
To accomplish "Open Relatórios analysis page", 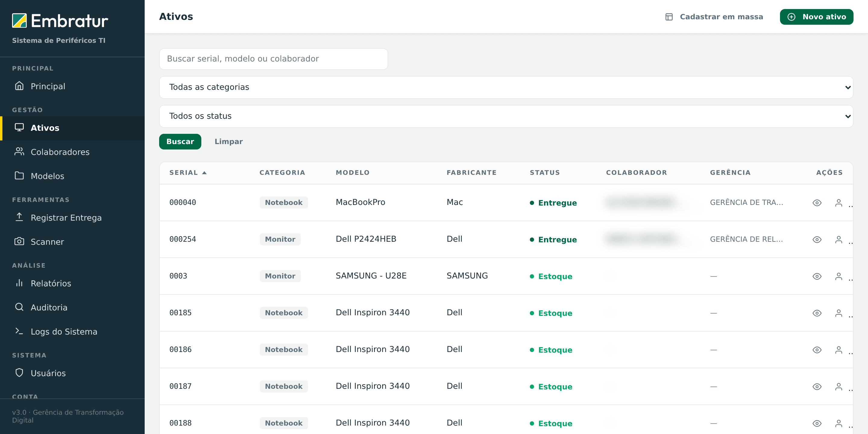I will 72,283.
